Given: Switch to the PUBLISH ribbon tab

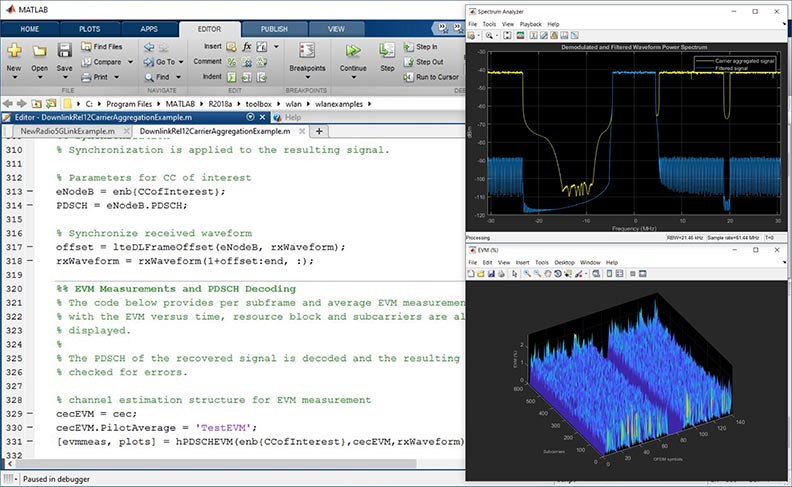Looking at the screenshot, I should pos(275,30).
